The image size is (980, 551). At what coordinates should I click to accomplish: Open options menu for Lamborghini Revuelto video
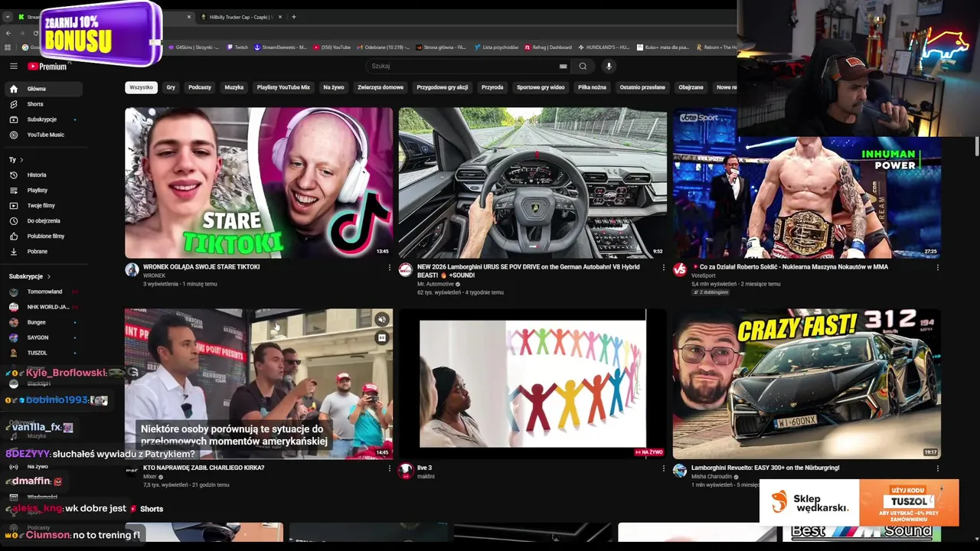coord(938,468)
